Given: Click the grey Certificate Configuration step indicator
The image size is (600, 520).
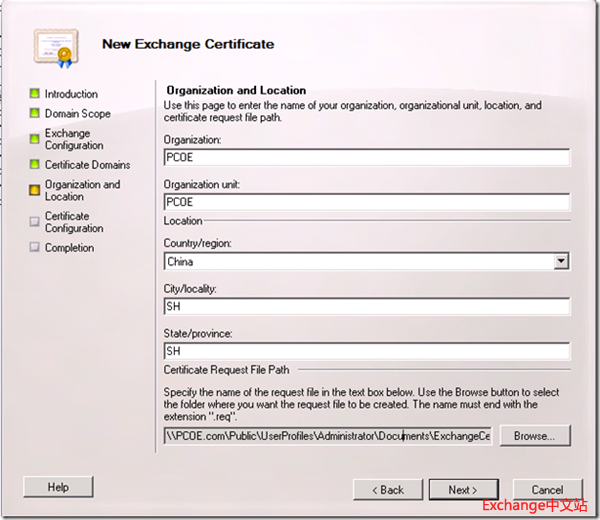Looking at the screenshot, I should pos(35,222).
